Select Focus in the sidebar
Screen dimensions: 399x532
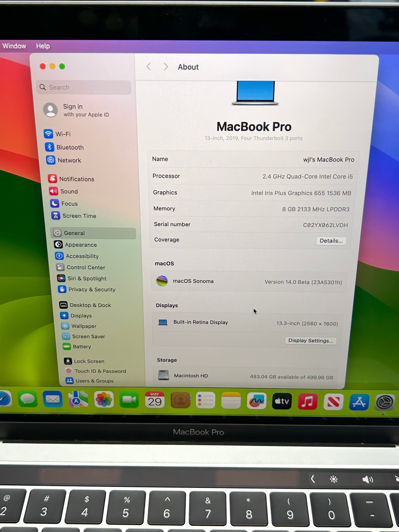click(64, 203)
